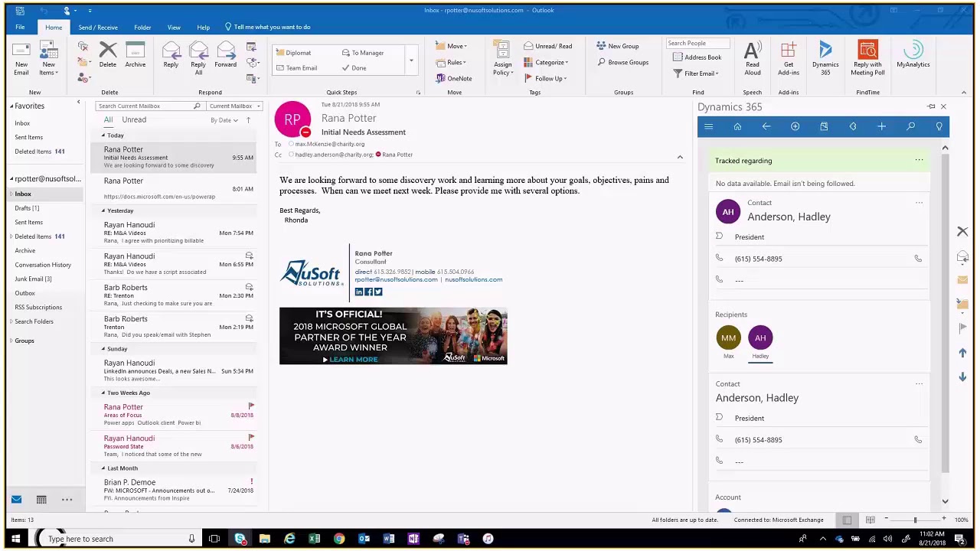This screenshot has height=551, width=980.
Task: Toggle flag on Password State email
Action: point(251,437)
